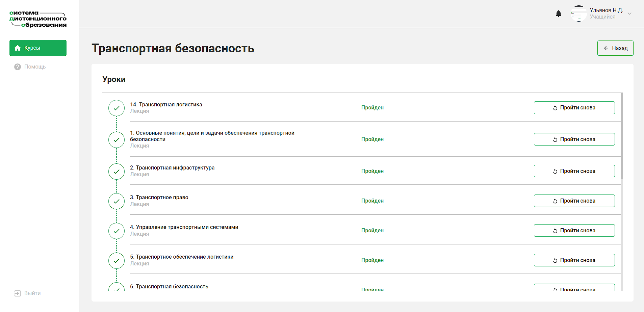Expand the user account dropdown chevron
Viewport: 644px width, 312px height.
tap(629, 14)
